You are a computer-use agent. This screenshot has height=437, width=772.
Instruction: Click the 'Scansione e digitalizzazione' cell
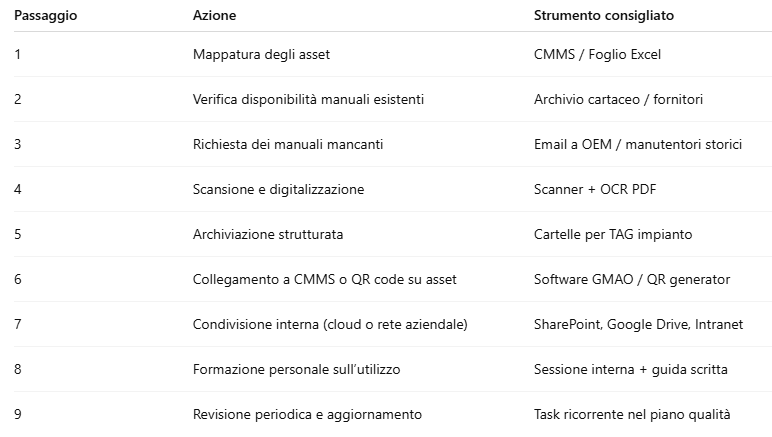click(x=278, y=189)
